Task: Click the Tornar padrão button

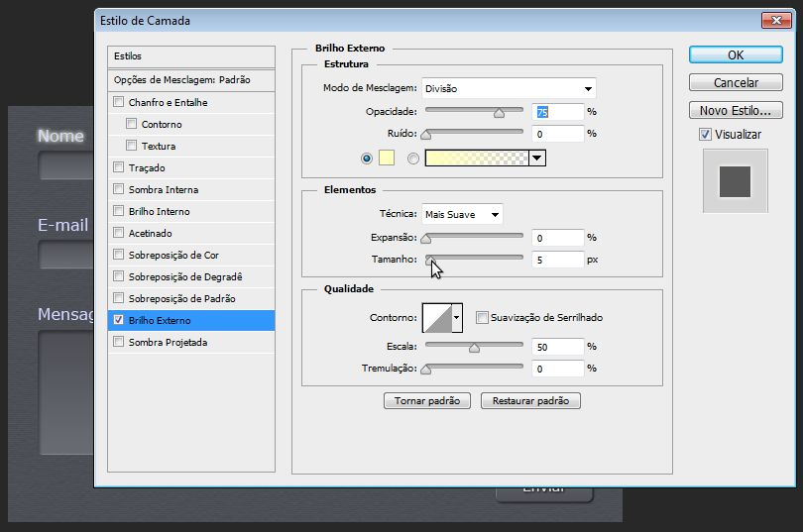Action: (427, 400)
